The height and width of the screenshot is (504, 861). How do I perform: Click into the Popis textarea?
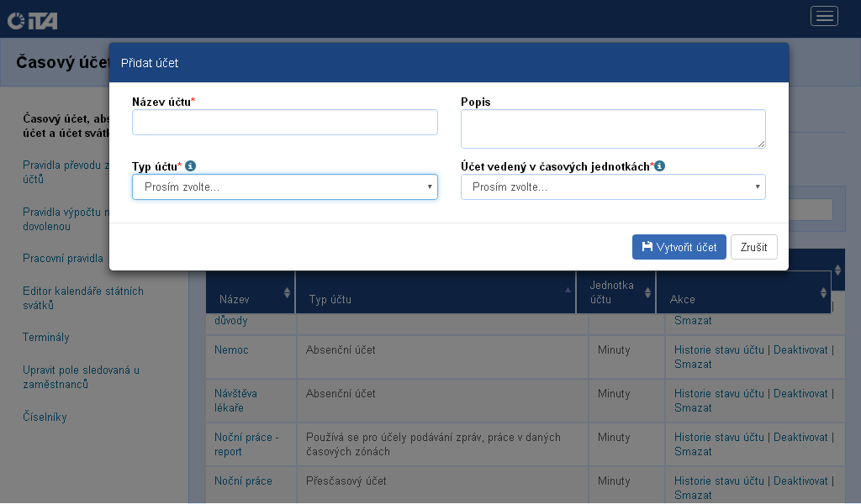coord(613,129)
